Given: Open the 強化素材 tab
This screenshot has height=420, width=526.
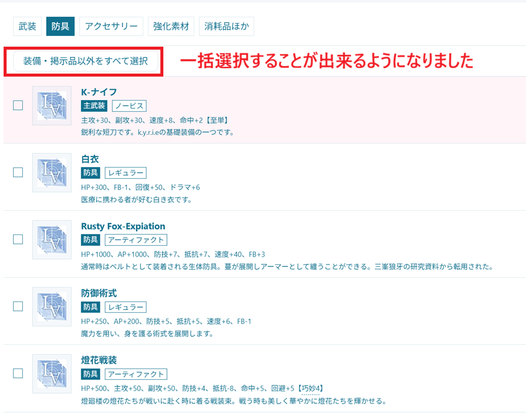Looking at the screenshot, I should click(x=171, y=26).
